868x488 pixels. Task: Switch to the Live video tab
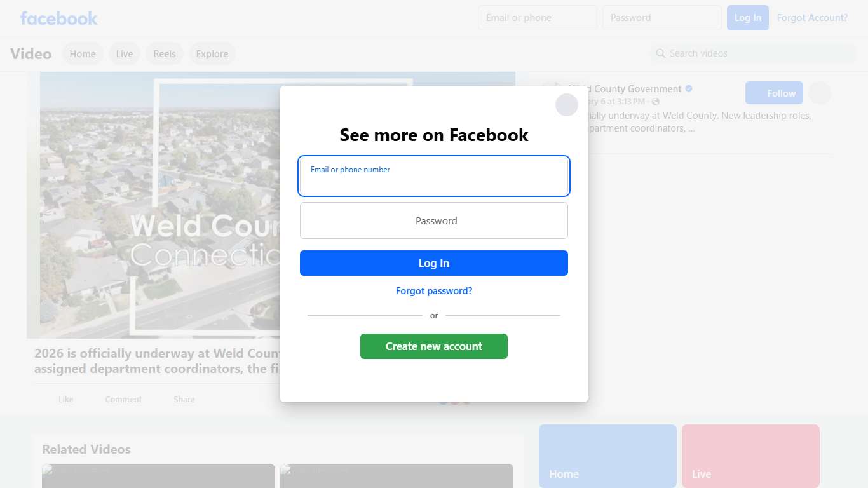coord(125,54)
